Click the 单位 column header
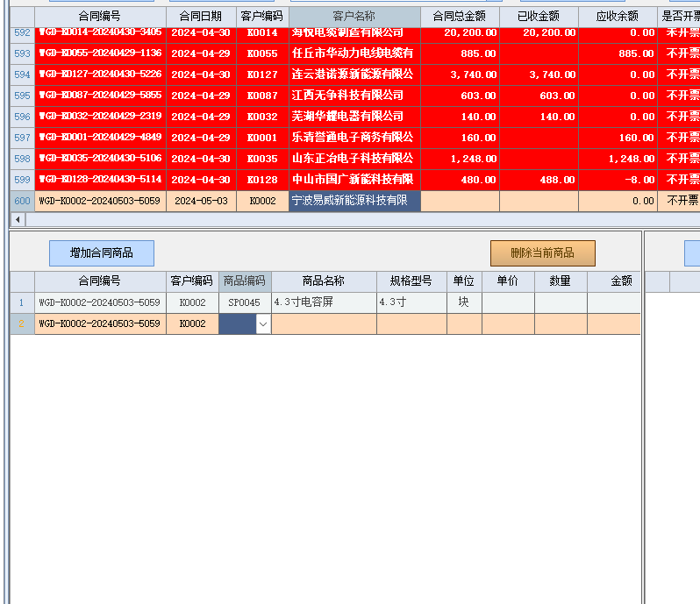Image resolution: width=700 pixels, height=604 pixels. (x=464, y=281)
